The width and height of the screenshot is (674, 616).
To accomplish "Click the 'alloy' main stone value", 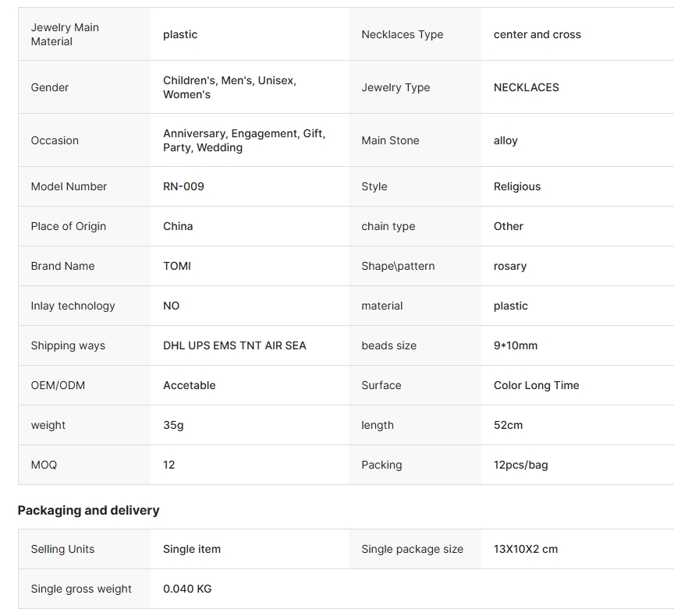I will 505,140.
